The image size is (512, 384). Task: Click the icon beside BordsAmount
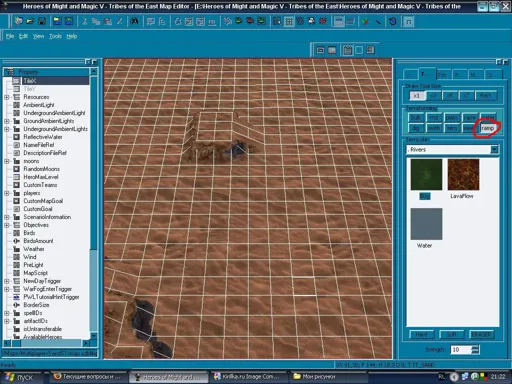click(16, 241)
